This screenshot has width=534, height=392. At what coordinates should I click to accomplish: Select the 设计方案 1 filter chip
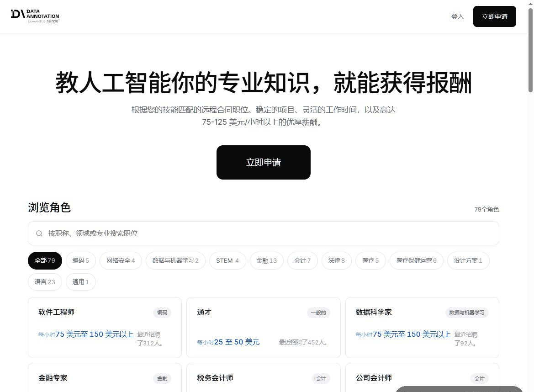(468, 260)
